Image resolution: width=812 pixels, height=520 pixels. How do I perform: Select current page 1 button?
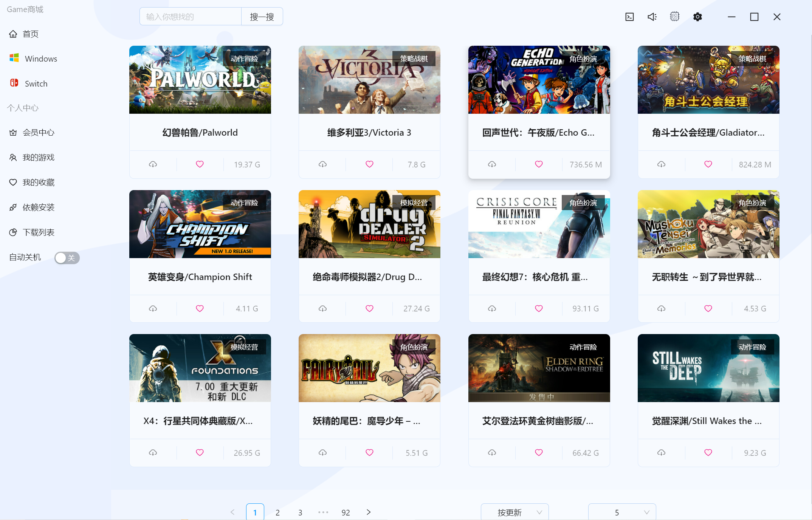255,512
